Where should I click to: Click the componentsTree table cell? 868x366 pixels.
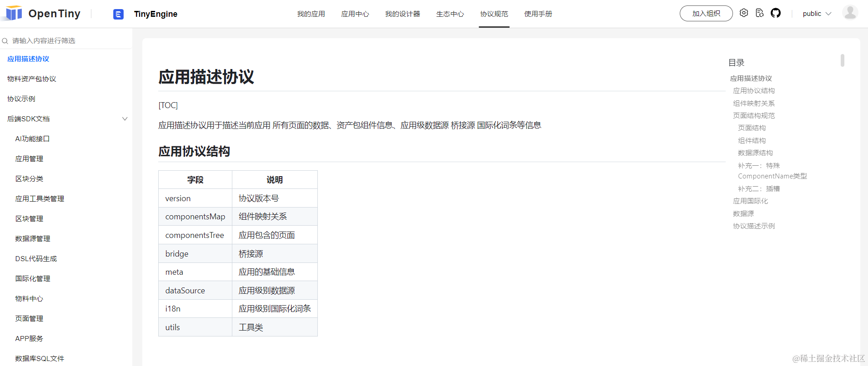point(195,235)
